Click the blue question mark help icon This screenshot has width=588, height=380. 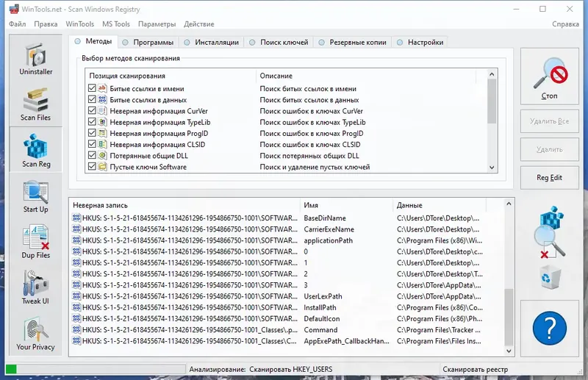coord(549,328)
